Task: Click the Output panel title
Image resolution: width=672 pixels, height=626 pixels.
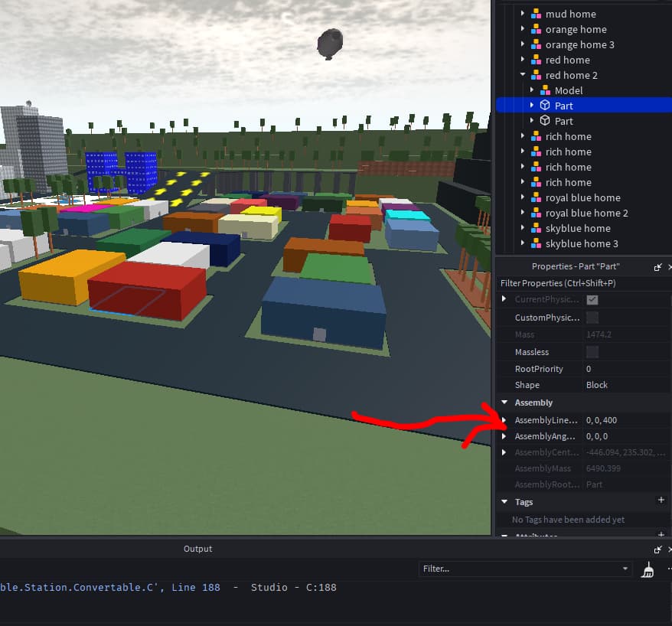Action: coord(197,549)
